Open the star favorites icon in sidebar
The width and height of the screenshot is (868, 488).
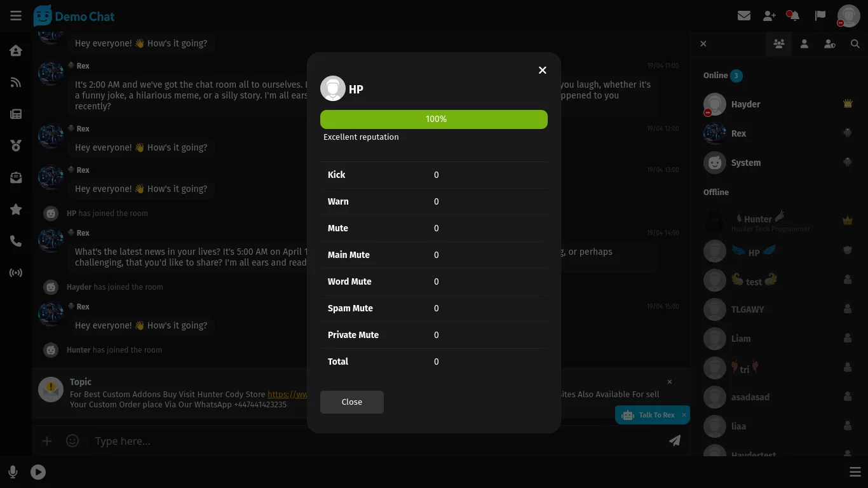tap(16, 210)
